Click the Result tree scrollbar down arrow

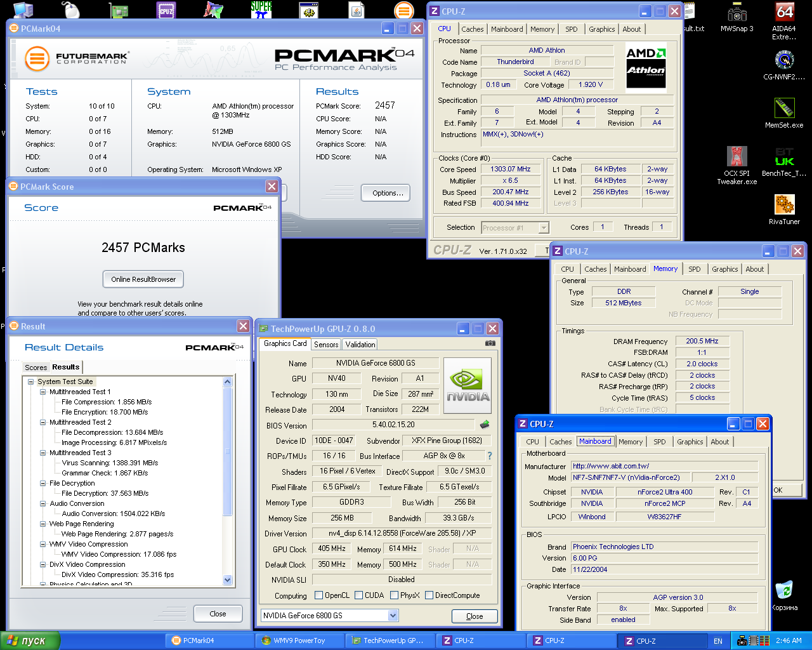(228, 580)
